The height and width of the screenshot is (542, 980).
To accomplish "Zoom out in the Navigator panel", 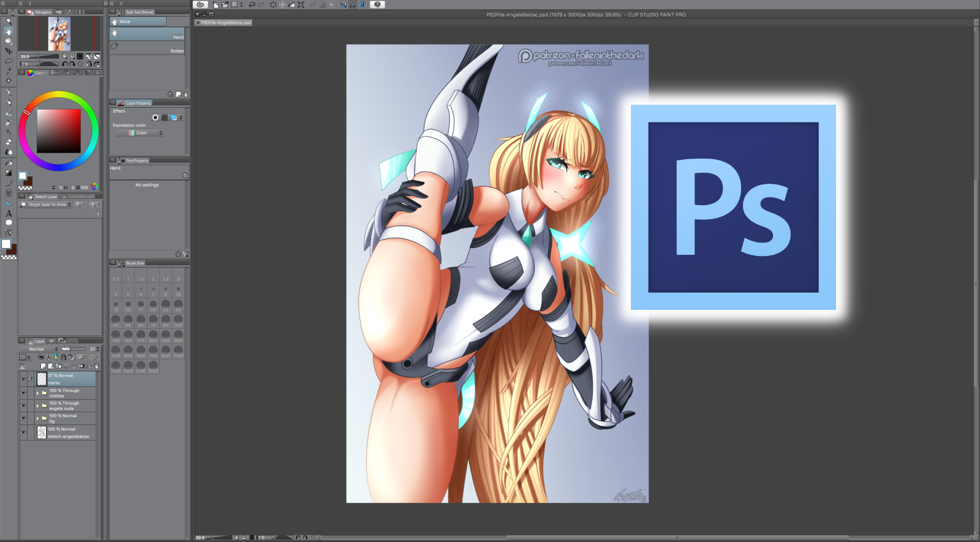I will 64,56.
